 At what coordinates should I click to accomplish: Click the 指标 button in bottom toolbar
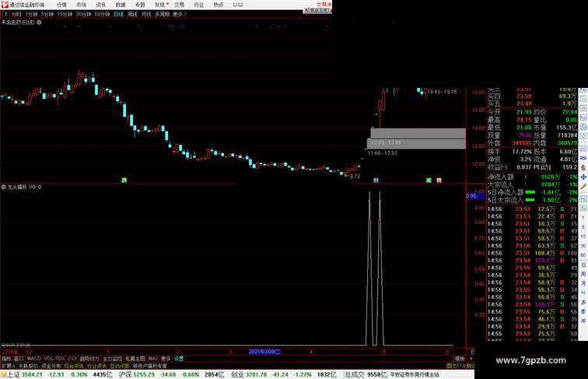[7, 359]
